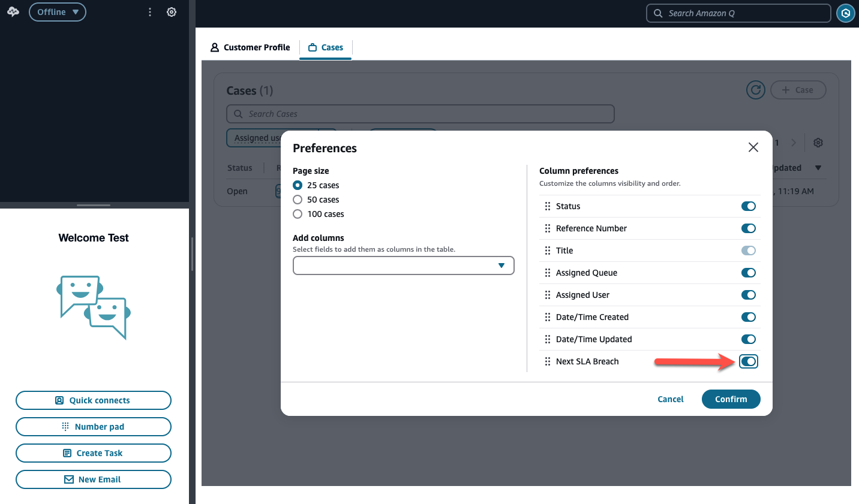Open the Offline agent status dropdown

58,12
